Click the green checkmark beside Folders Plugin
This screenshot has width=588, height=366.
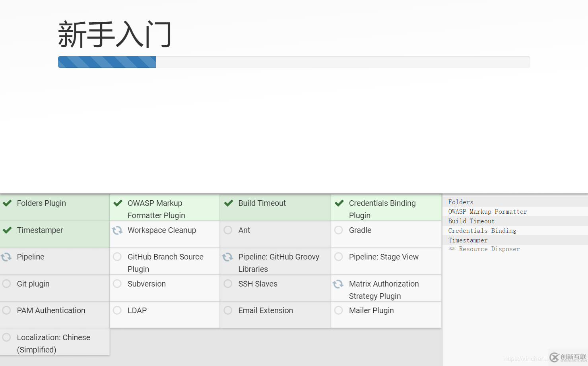tap(7, 203)
